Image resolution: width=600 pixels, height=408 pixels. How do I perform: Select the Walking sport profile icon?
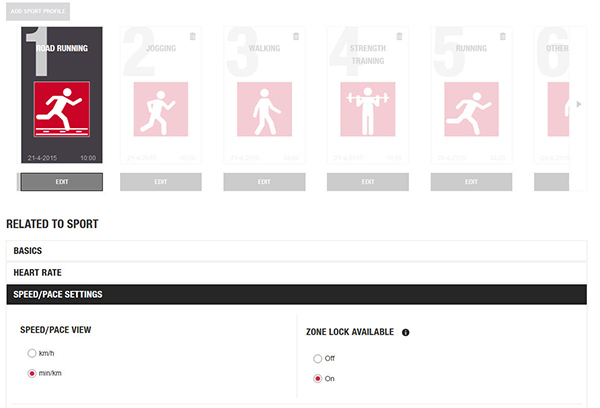(264, 109)
